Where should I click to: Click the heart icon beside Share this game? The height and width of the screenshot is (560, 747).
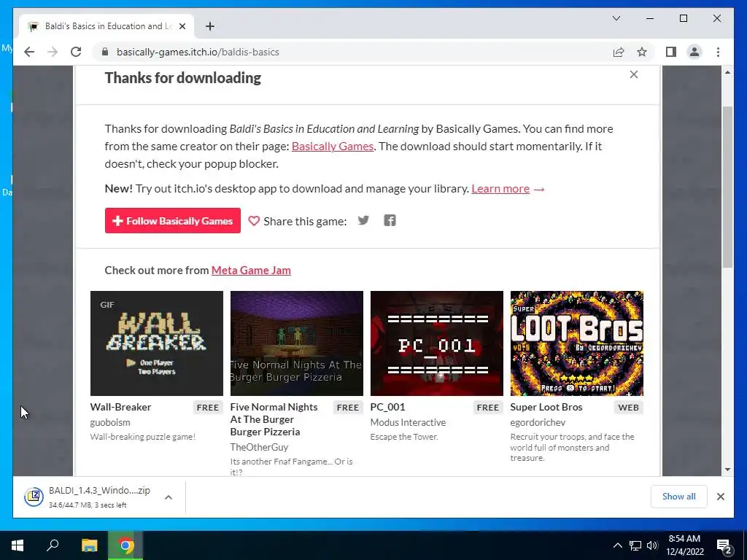[254, 221]
